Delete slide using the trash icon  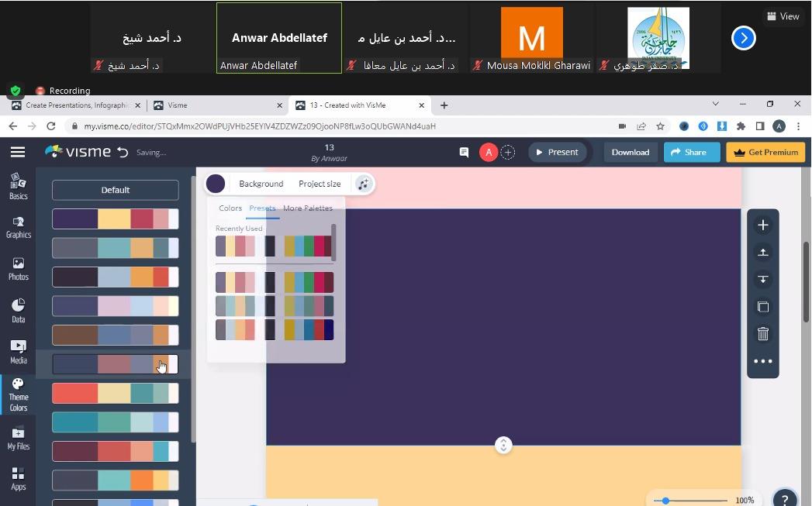[x=762, y=334]
